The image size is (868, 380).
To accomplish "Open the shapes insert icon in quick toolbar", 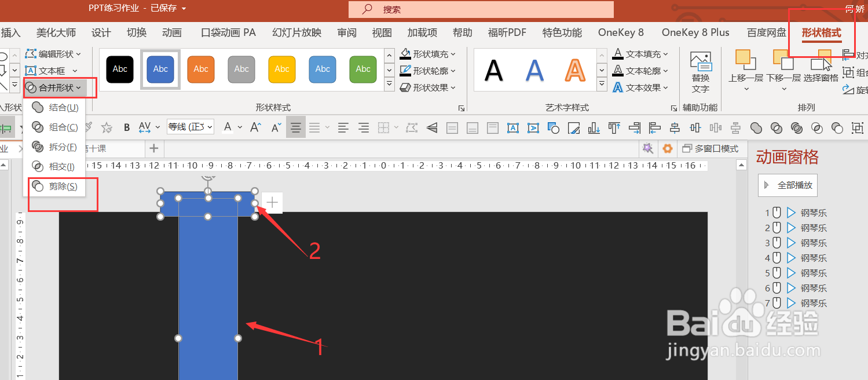I will tap(554, 128).
